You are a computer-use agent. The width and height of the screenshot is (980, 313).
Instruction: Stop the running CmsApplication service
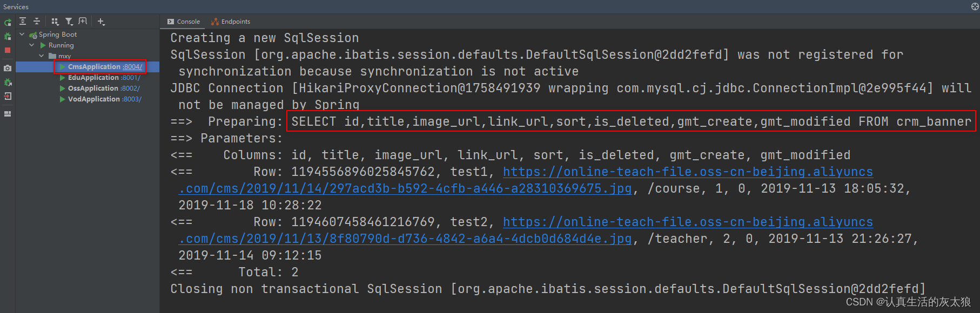(x=8, y=50)
